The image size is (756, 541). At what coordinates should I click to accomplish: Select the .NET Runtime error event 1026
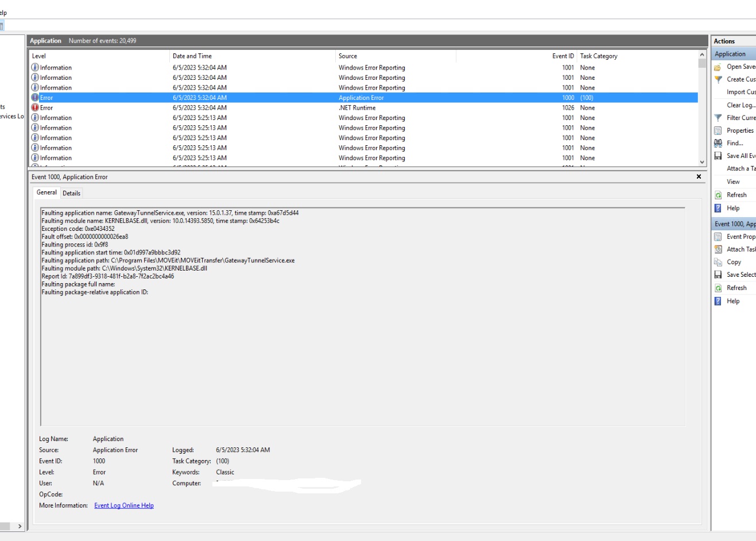[x=363, y=107]
